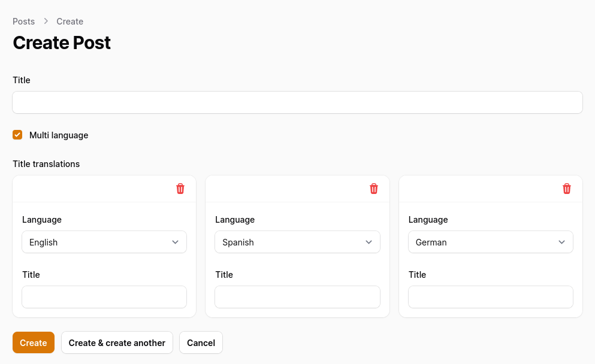Focus Title input in Spanish translation card

click(297, 297)
